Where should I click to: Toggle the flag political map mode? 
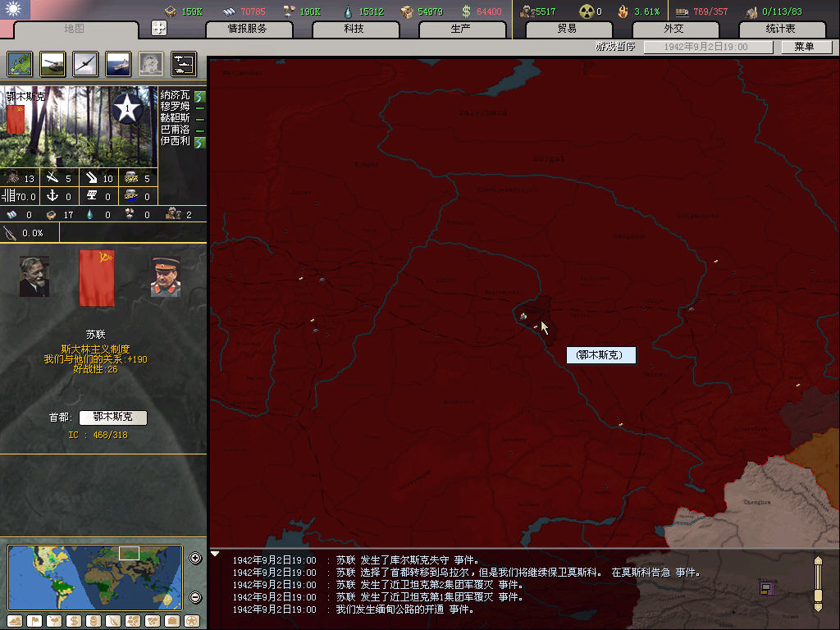click(x=34, y=621)
